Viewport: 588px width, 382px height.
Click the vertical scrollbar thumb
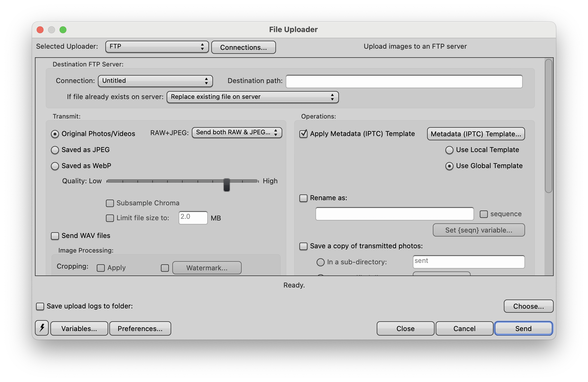(x=548, y=126)
